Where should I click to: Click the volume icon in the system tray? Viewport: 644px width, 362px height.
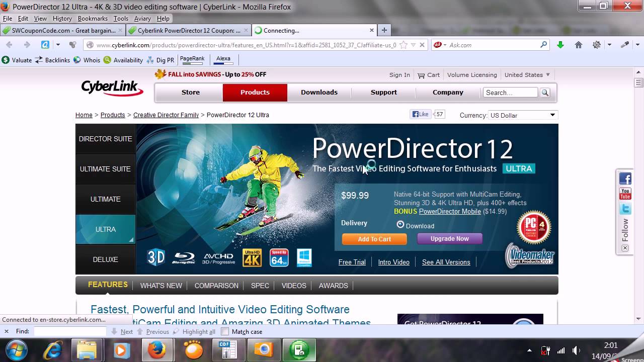[x=576, y=350]
